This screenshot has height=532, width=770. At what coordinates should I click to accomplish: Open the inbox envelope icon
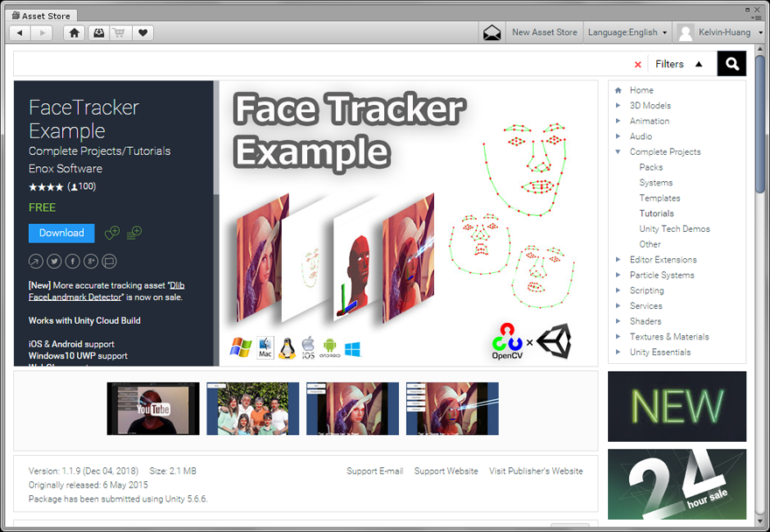point(492,33)
